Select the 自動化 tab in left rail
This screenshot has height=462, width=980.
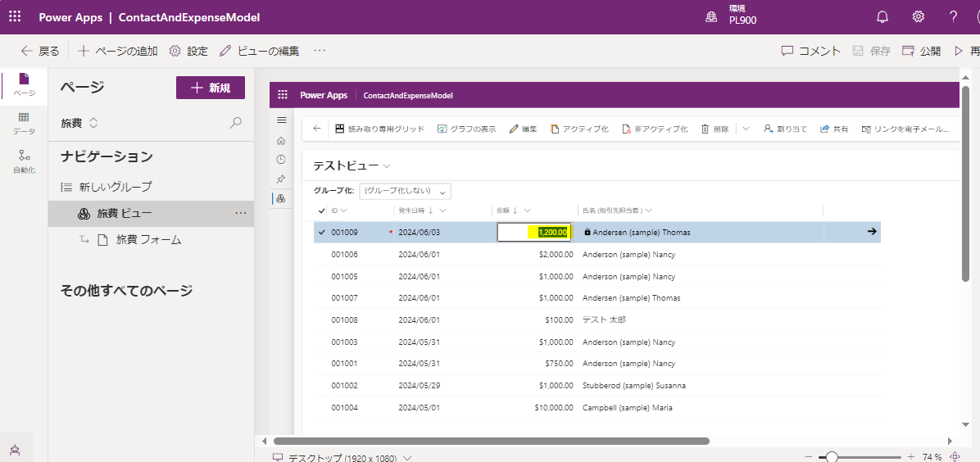(25, 161)
